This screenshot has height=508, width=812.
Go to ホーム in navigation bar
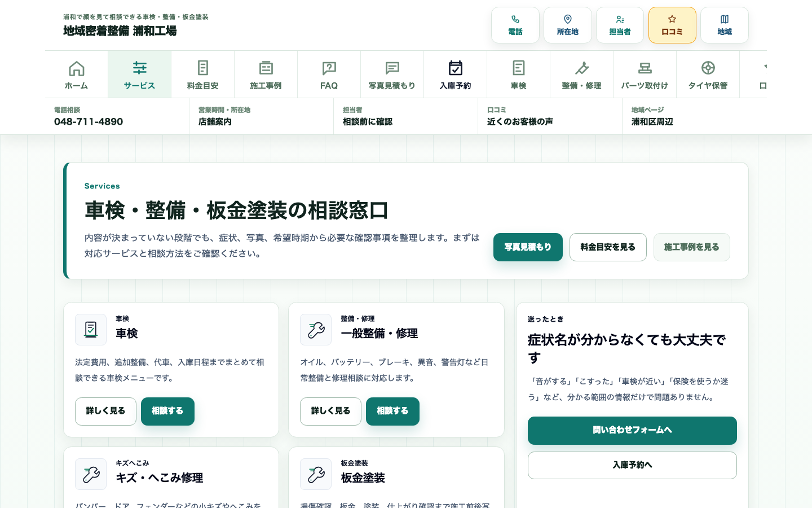click(77, 75)
